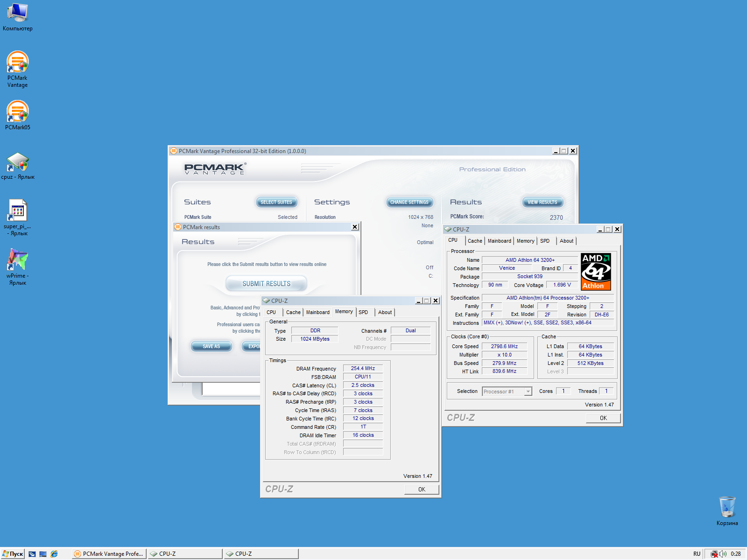Click the Core Speed 2798.6 MHz field
Screen dimensions: 747x560
(x=504, y=346)
